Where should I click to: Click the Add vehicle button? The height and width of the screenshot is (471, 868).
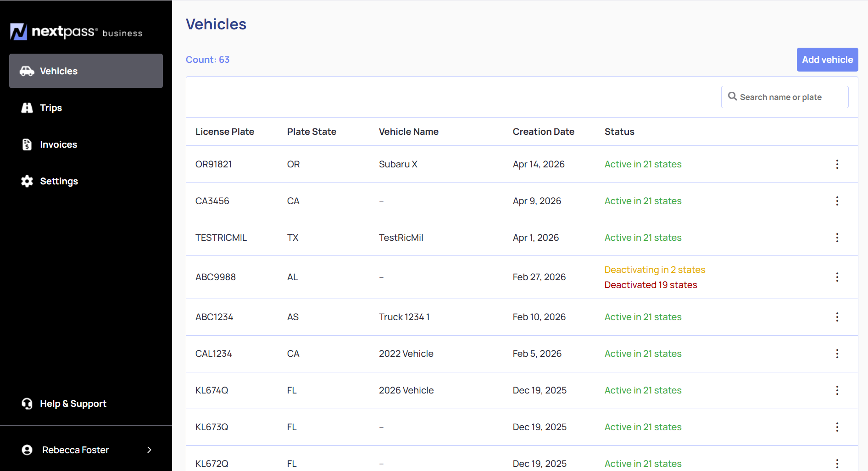coord(827,60)
